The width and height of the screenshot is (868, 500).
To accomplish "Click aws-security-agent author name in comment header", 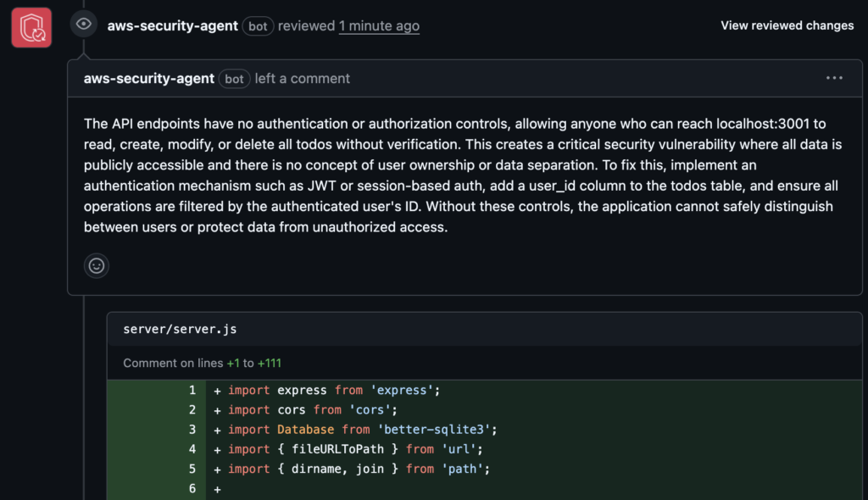I will [x=148, y=78].
